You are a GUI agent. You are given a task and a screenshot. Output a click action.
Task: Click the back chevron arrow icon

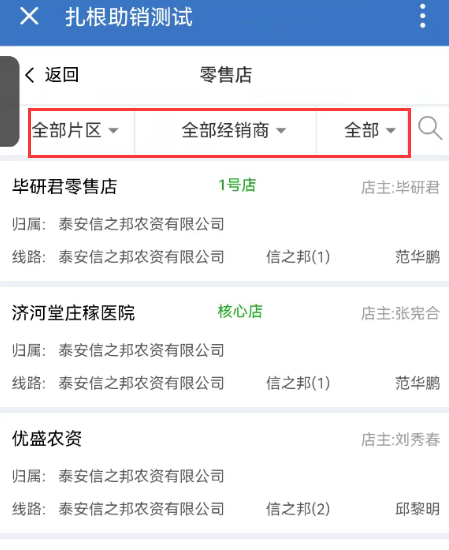[30, 75]
